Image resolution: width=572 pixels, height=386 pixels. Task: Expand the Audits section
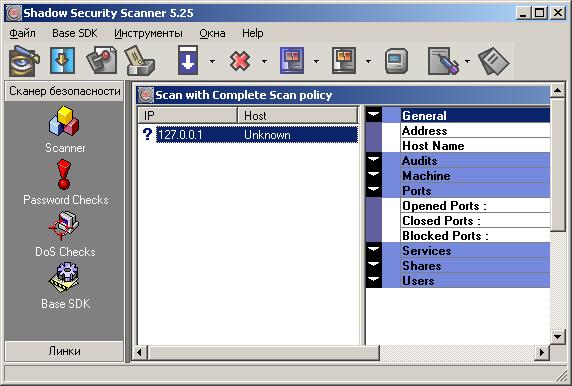tap(374, 160)
